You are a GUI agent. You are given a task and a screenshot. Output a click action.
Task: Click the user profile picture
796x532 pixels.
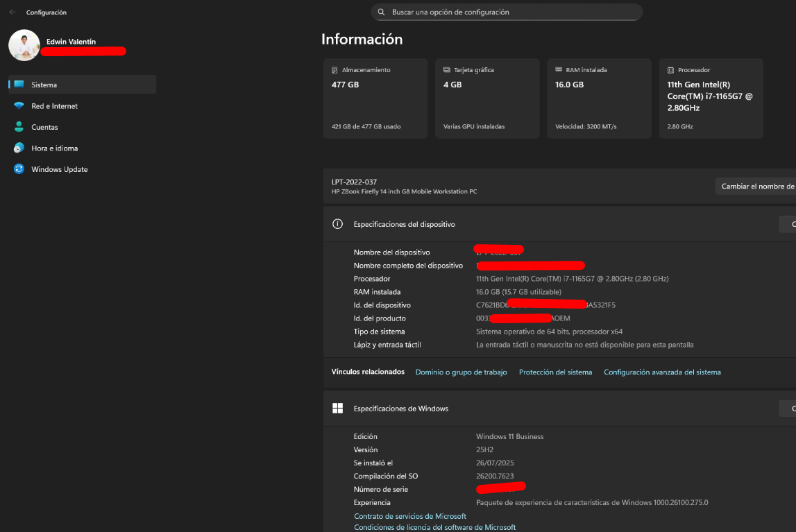[x=24, y=45]
